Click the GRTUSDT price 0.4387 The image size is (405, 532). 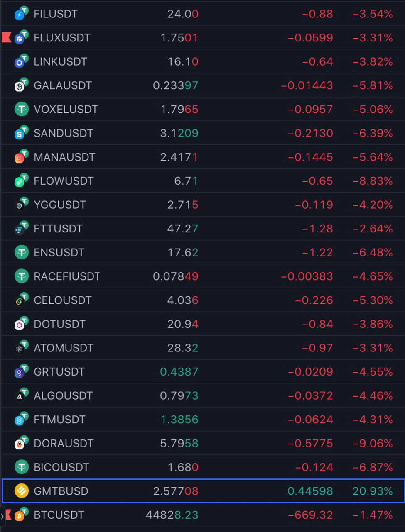coord(179,372)
